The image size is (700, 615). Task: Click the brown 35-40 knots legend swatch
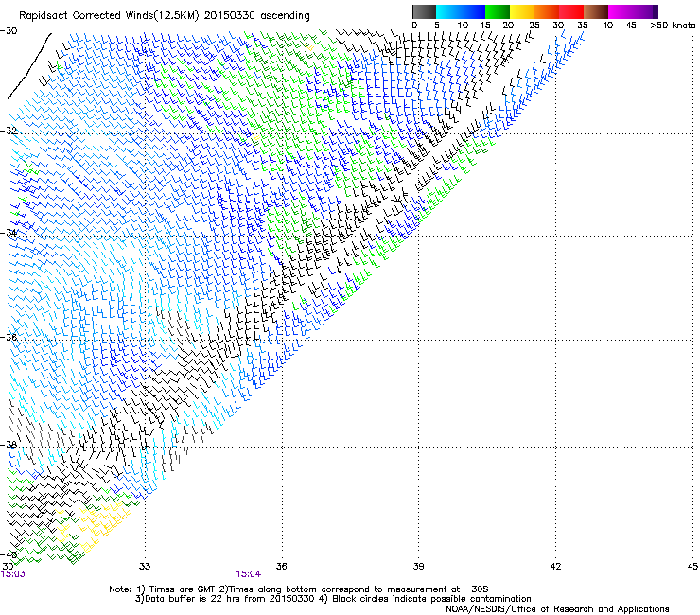click(x=596, y=11)
